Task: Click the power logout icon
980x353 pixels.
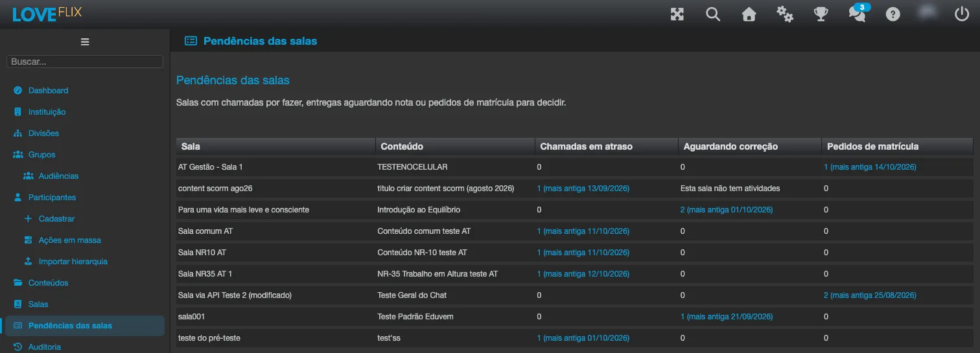Action: pos(962,14)
